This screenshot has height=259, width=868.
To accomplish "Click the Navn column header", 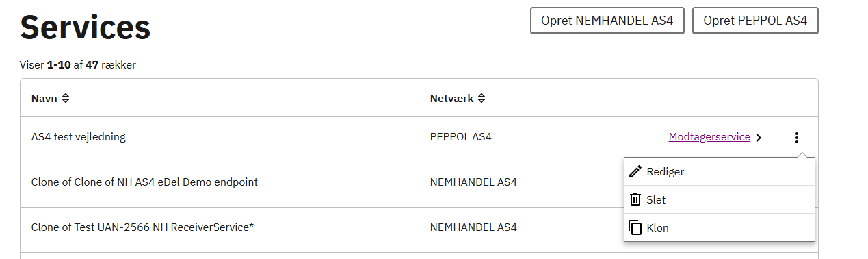I will point(44,99).
